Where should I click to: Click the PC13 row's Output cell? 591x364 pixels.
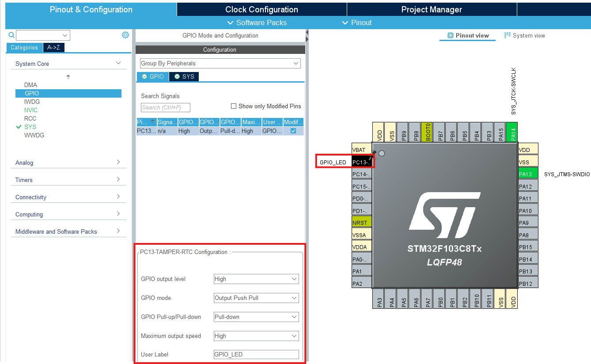click(x=209, y=131)
